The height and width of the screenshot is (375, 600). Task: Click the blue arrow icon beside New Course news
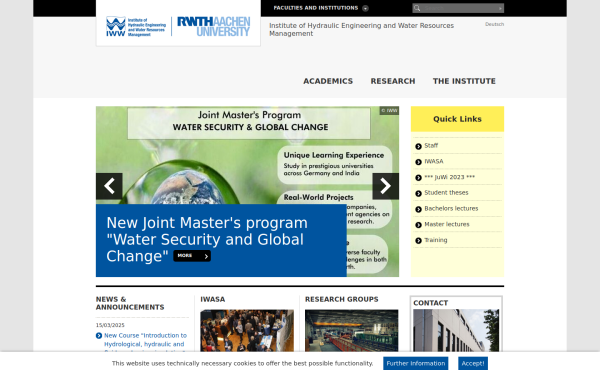(99, 336)
